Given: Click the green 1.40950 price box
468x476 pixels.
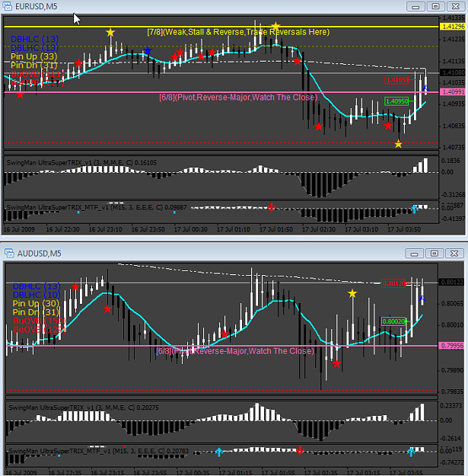Looking at the screenshot, I should 396,101.
